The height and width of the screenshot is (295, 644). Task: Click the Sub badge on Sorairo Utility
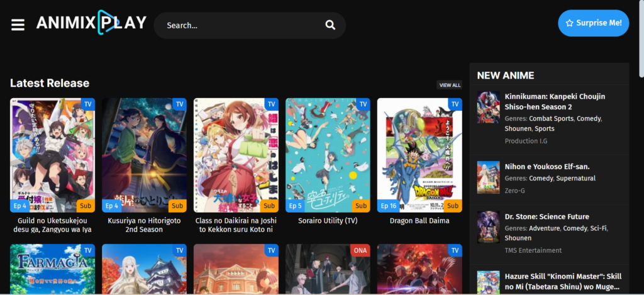(361, 206)
